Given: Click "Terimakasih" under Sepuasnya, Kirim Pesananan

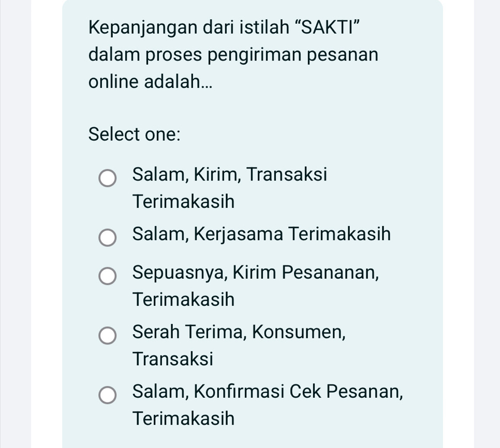Looking at the screenshot, I should [x=183, y=300].
